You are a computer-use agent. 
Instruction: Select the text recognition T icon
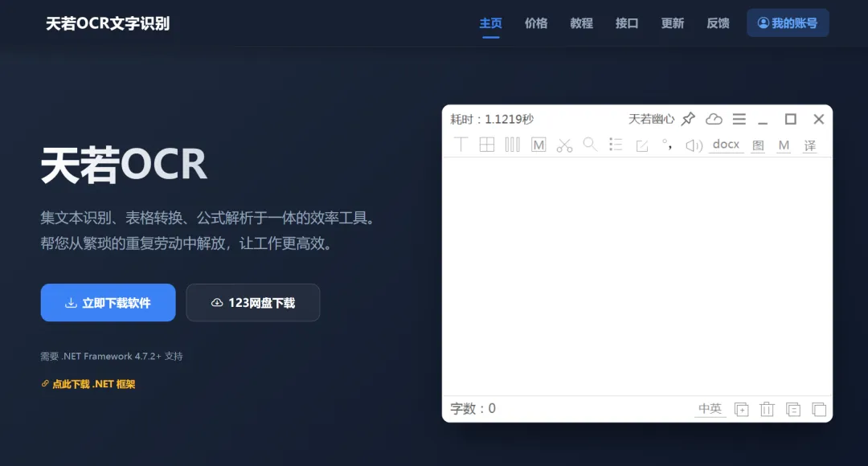click(x=461, y=145)
